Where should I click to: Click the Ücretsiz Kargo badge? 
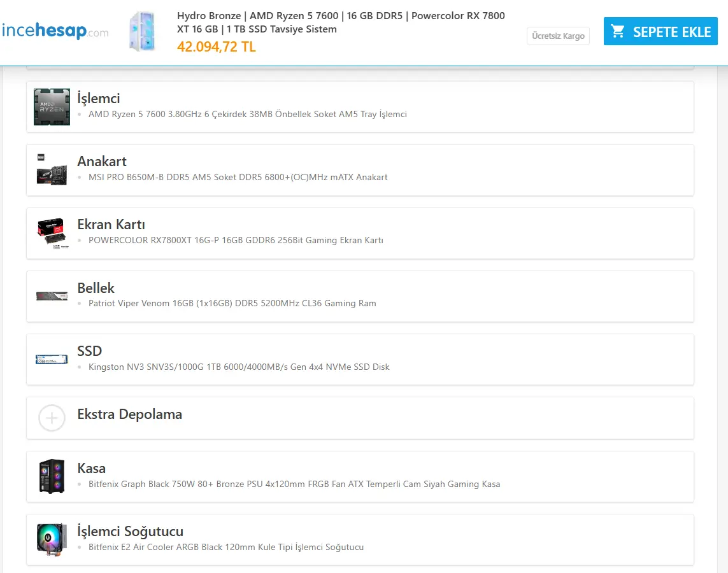tap(558, 36)
